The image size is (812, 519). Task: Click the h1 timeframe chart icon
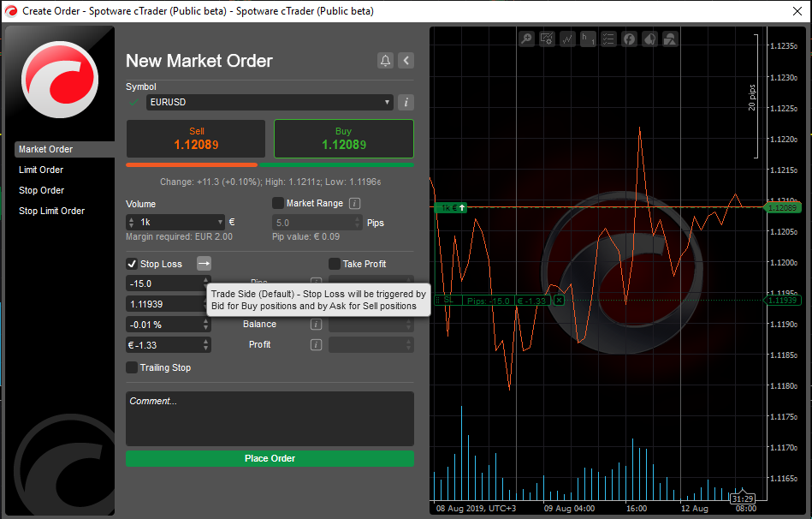(x=588, y=39)
